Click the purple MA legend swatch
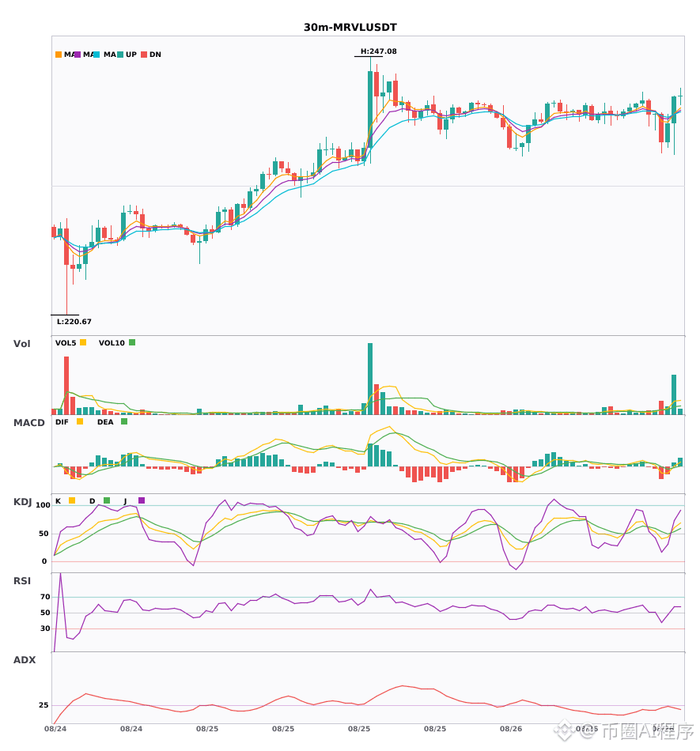This screenshot has width=700, height=751. click(78, 55)
